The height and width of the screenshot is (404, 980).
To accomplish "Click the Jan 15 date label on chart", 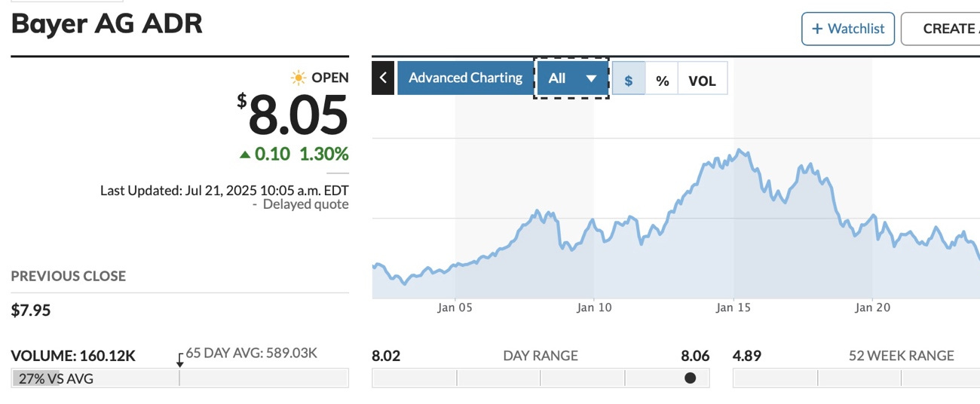I will (734, 308).
